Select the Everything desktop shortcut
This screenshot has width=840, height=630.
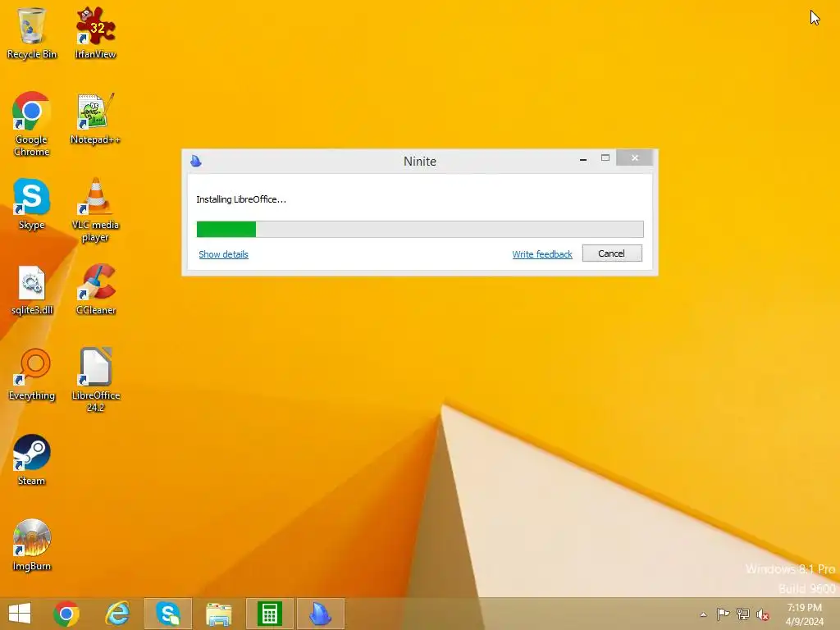coord(32,375)
